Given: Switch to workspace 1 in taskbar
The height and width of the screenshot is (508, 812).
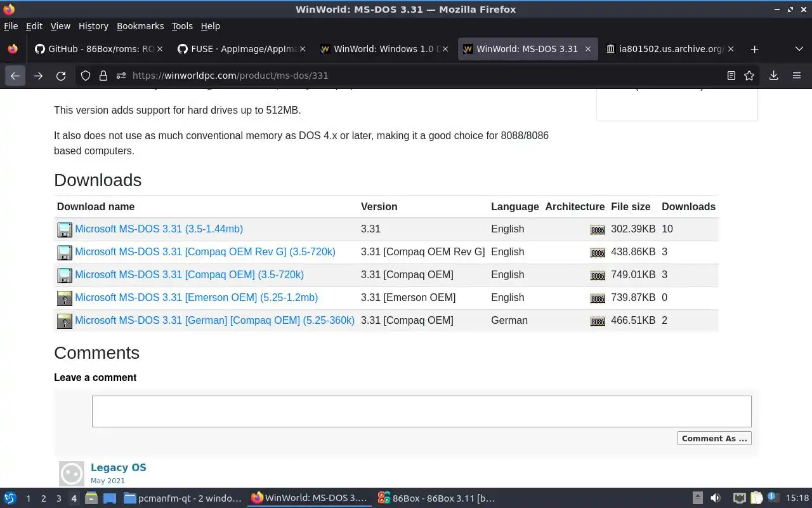Looking at the screenshot, I should pos(28,498).
